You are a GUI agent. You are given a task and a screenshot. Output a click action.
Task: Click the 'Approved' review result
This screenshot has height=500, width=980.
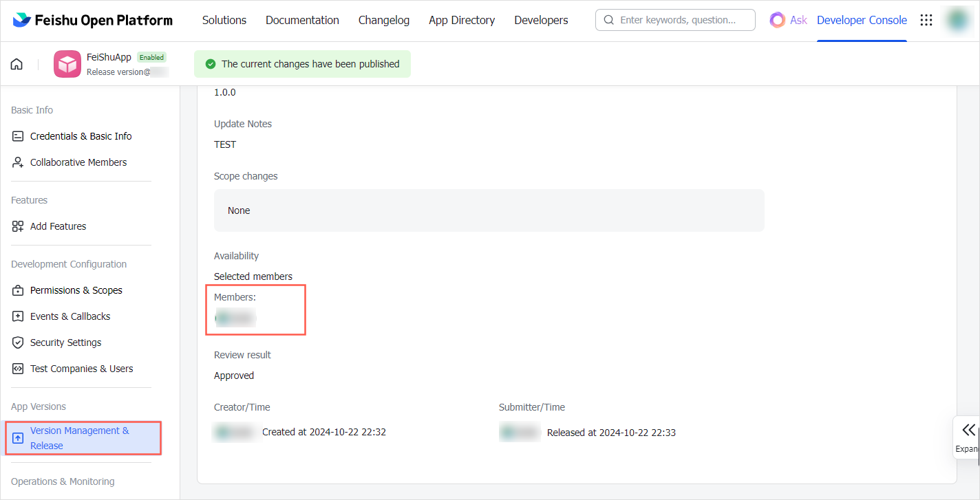234,376
